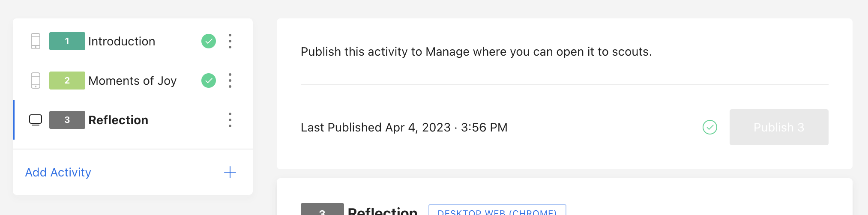Viewport: 868px width, 215px height.
Task: Open the three-dot menu for Moments of Joy
Action: pos(230,81)
